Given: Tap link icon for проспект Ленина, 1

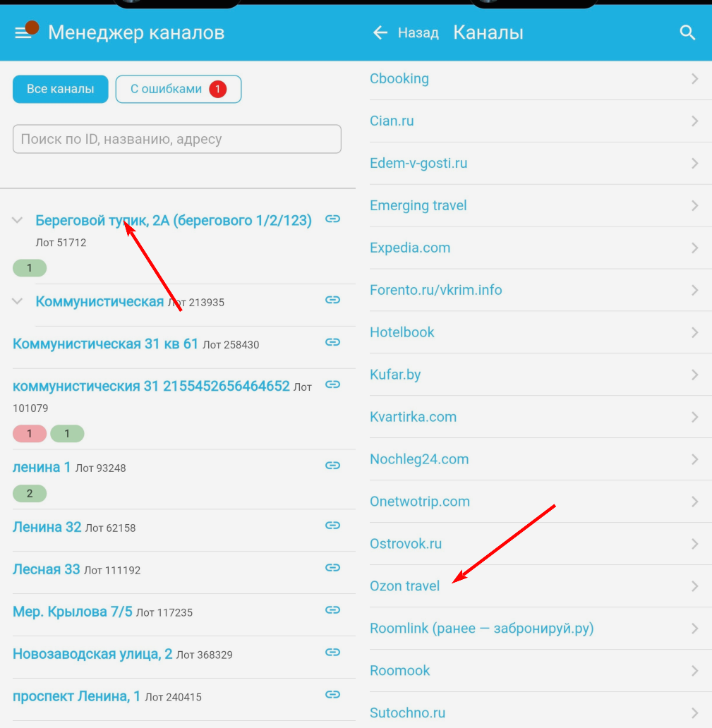Looking at the screenshot, I should point(332,693).
